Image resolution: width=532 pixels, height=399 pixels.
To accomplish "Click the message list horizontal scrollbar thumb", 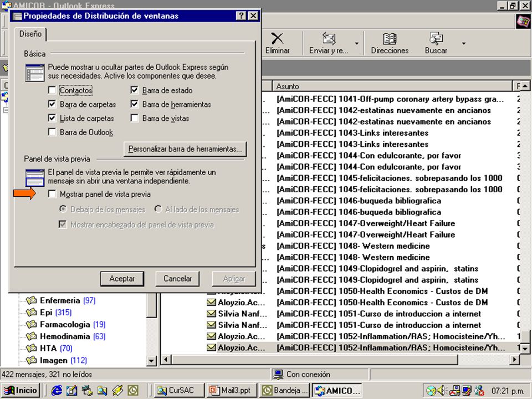I will pos(314,359).
